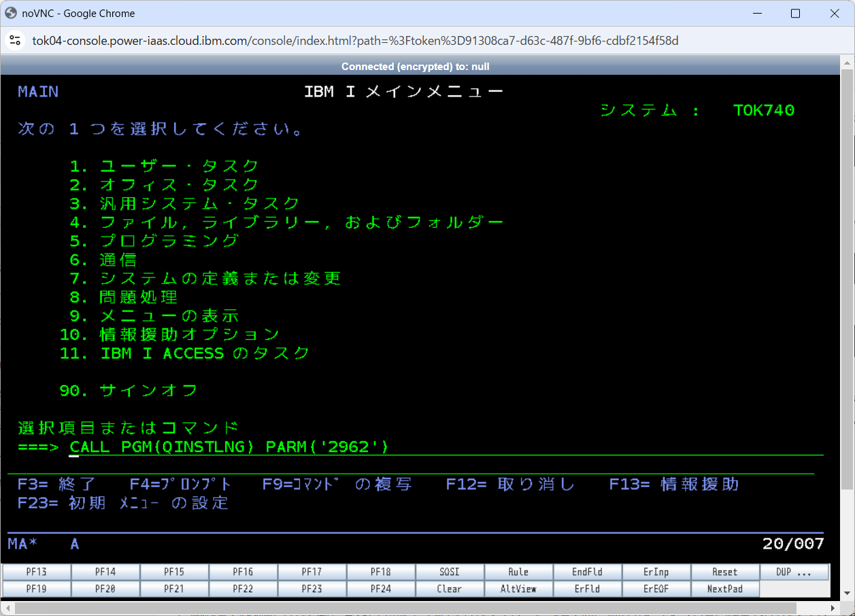Click the PF19 keypad button
This screenshot has height=616, width=855.
pos(37,589)
